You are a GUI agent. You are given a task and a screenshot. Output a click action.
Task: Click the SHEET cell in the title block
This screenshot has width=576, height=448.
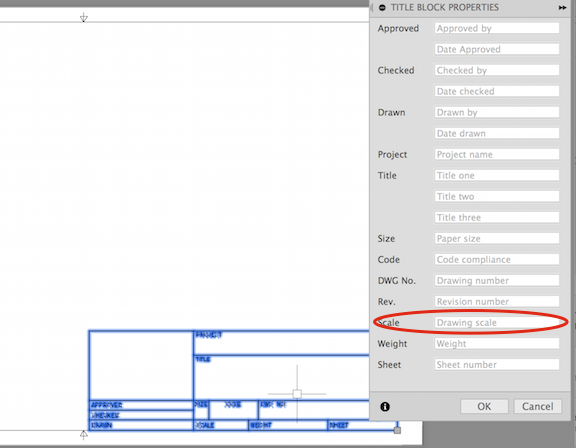[362, 425]
